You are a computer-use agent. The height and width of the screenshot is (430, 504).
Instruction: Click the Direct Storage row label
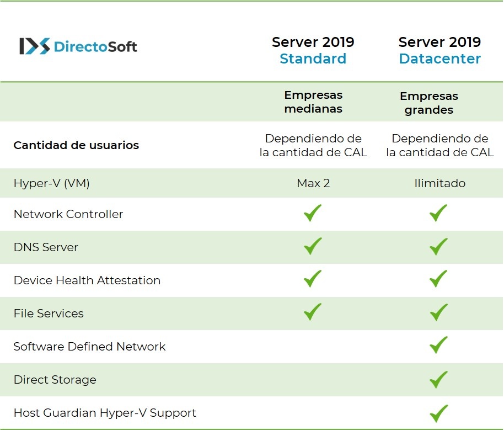pyautogui.click(x=55, y=380)
